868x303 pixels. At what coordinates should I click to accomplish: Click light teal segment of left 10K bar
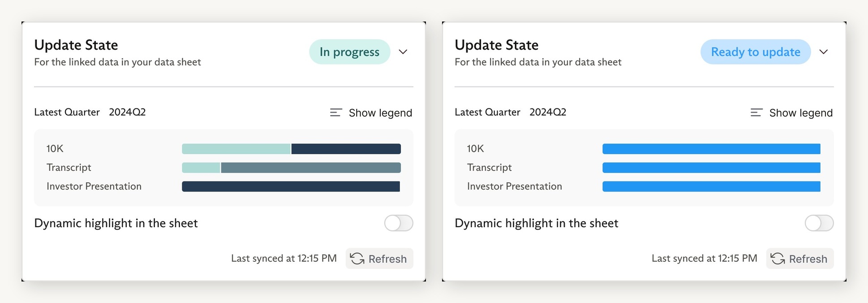pos(236,149)
